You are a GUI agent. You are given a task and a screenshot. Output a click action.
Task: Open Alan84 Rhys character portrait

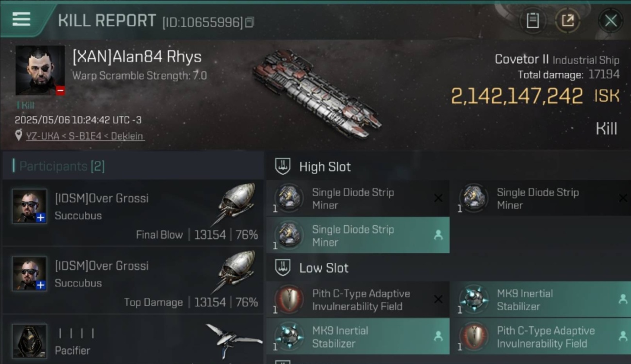[x=40, y=70]
